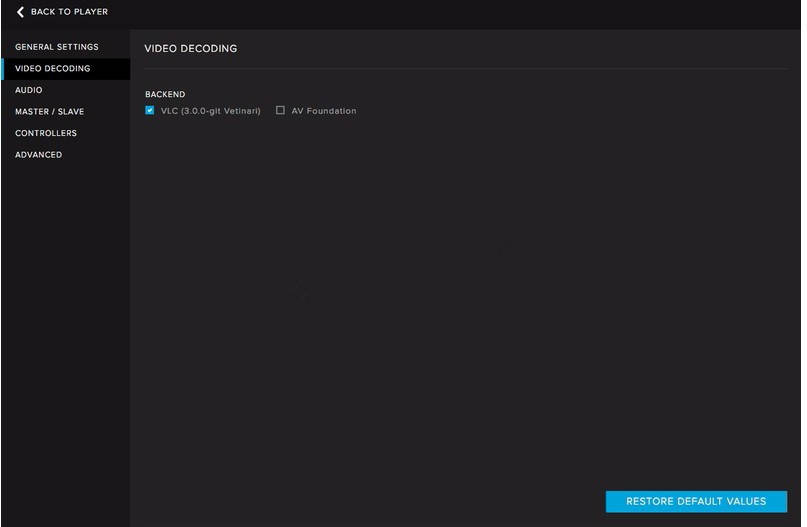807x527 pixels.
Task: Click the empty area of the settings panel
Action: click(460, 300)
